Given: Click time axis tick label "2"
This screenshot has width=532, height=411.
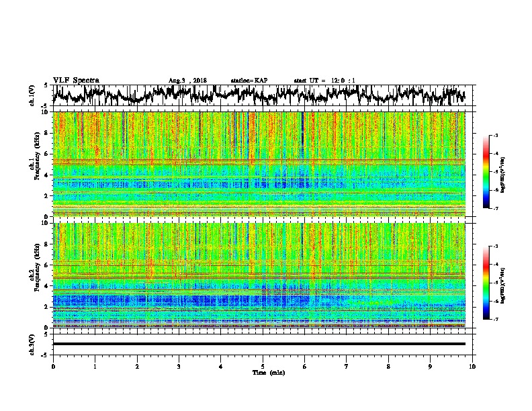Looking at the screenshot, I should pyautogui.click(x=137, y=367).
